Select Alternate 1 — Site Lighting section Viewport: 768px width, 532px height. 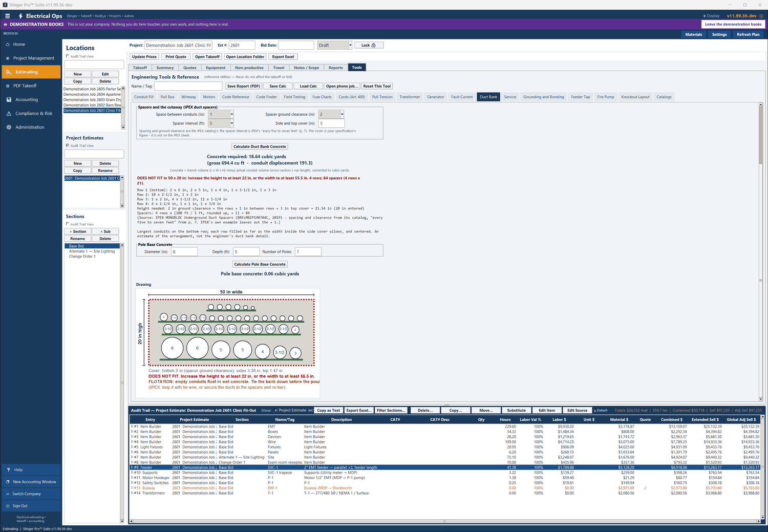point(92,251)
